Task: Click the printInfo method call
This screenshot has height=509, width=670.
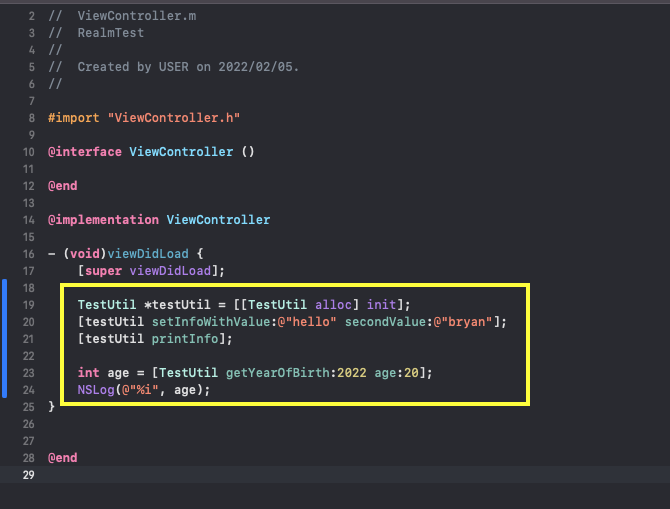Action: pos(185,339)
